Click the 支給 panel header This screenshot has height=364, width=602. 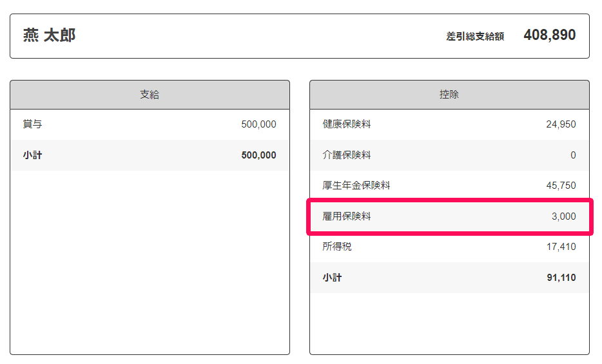pyautogui.click(x=150, y=95)
